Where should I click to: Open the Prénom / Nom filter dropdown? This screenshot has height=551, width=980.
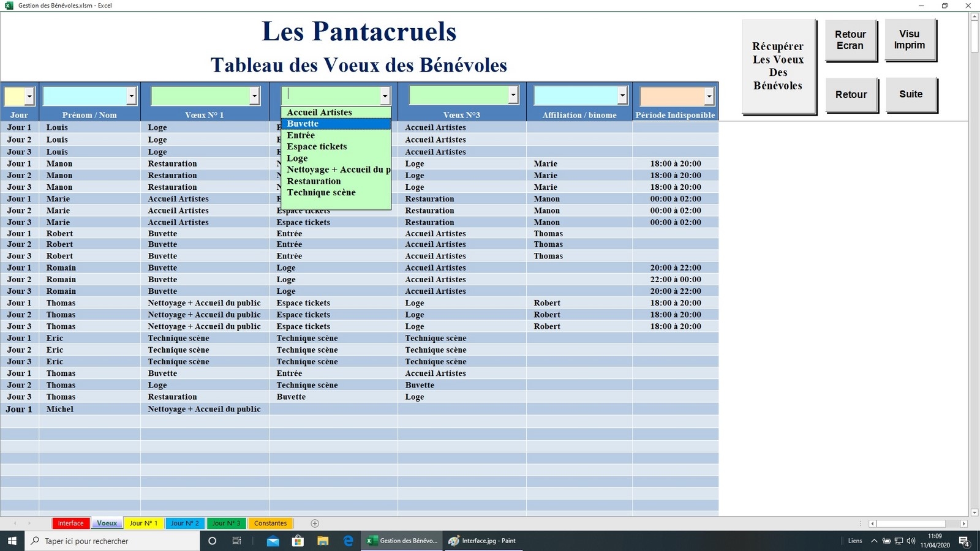pyautogui.click(x=131, y=96)
